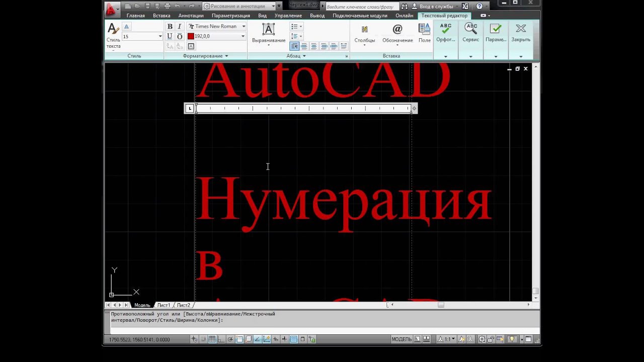This screenshot has height=362, width=644.
Task: Click the Find and Replace (Сервис) icon
Action: tap(471, 29)
